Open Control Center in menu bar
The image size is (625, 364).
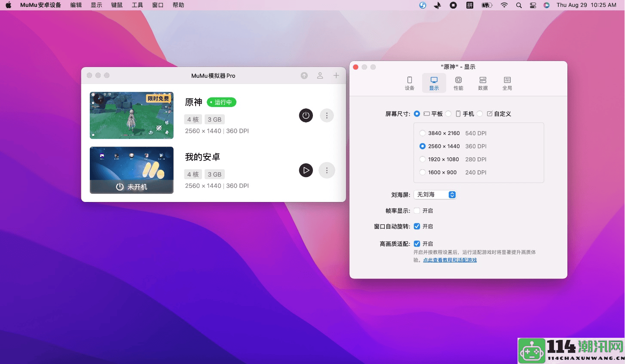[533, 5]
